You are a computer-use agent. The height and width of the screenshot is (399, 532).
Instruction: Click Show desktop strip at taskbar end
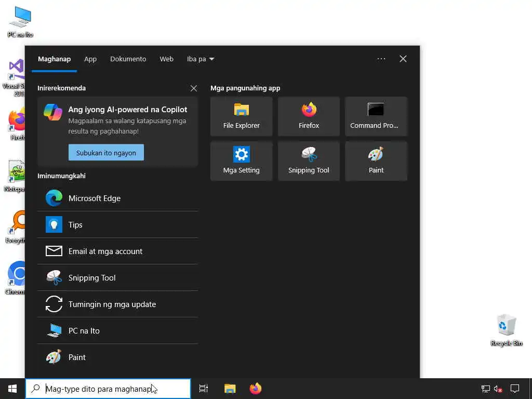click(x=530, y=389)
